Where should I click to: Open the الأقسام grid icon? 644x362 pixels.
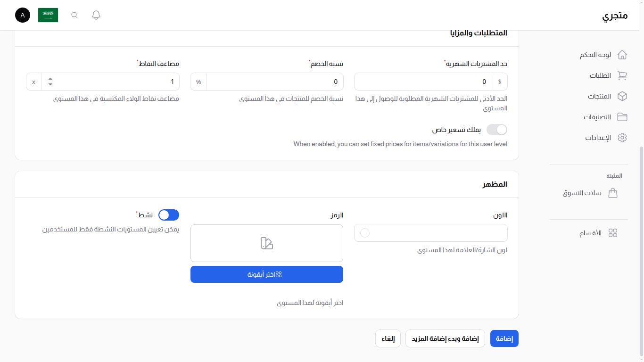coord(613,232)
